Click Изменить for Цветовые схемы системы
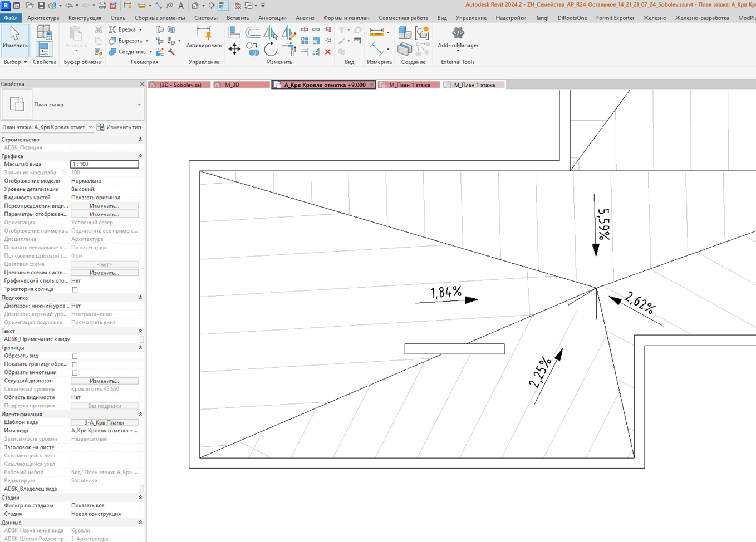The height and width of the screenshot is (542, 756). pyautogui.click(x=105, y=273)
